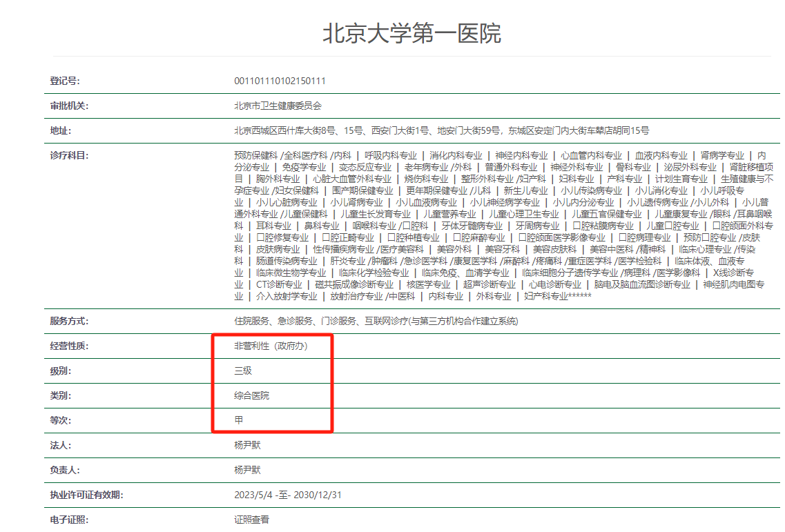Click 小儿传染病专业 in the department list
The image size is (785, 532).
[591, 190]
